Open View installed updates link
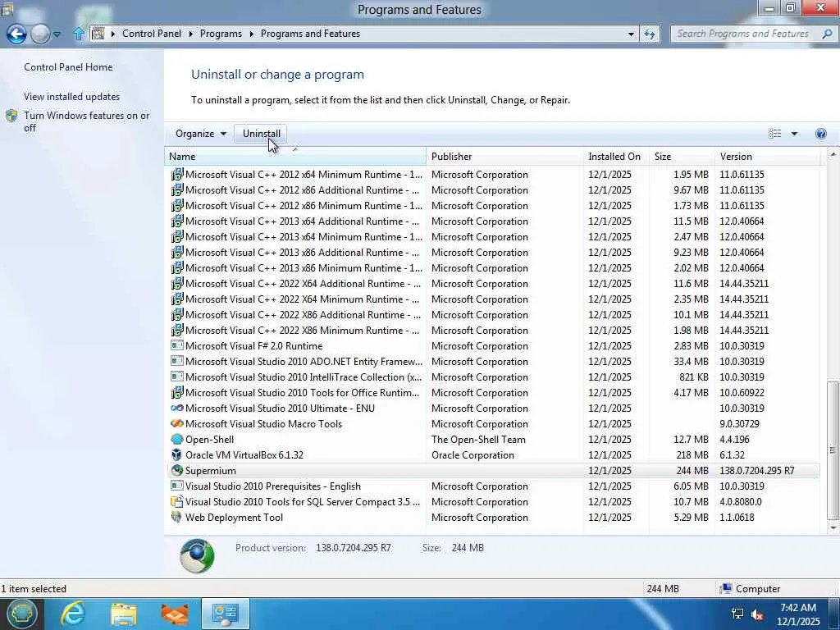The image size is (840, 630). click(72, 97)
